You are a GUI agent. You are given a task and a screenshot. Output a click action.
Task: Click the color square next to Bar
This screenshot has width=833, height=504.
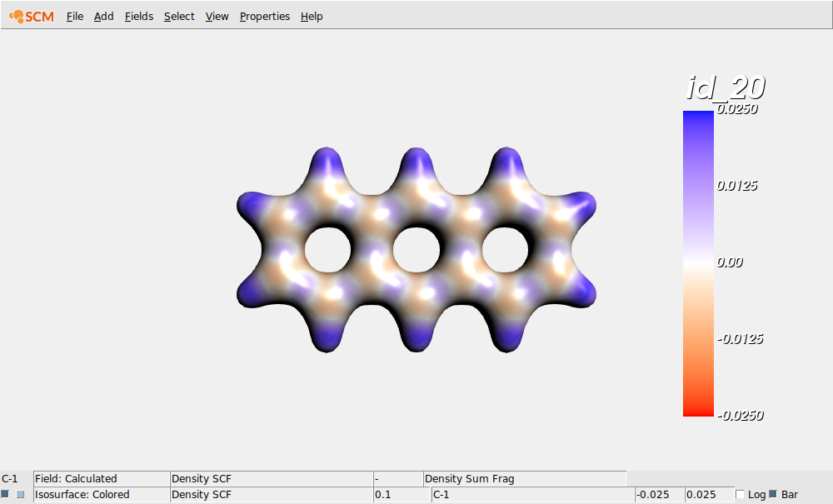tap(774, 494)
